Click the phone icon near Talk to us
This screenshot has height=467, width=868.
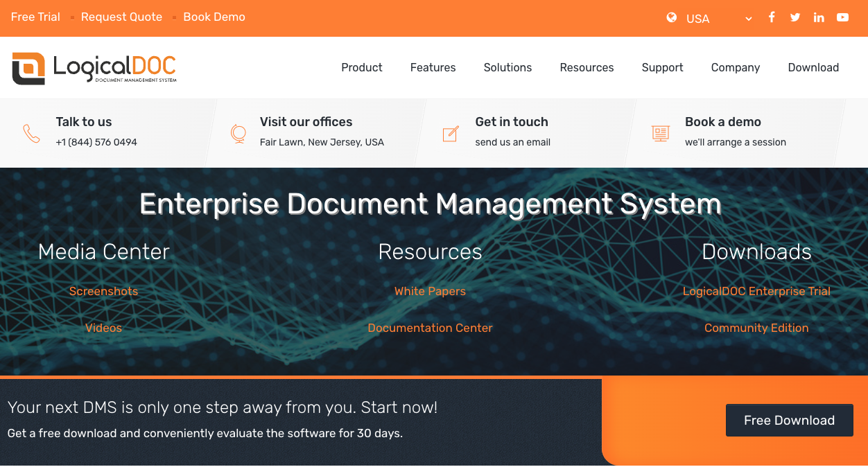(x=32, y=133)
